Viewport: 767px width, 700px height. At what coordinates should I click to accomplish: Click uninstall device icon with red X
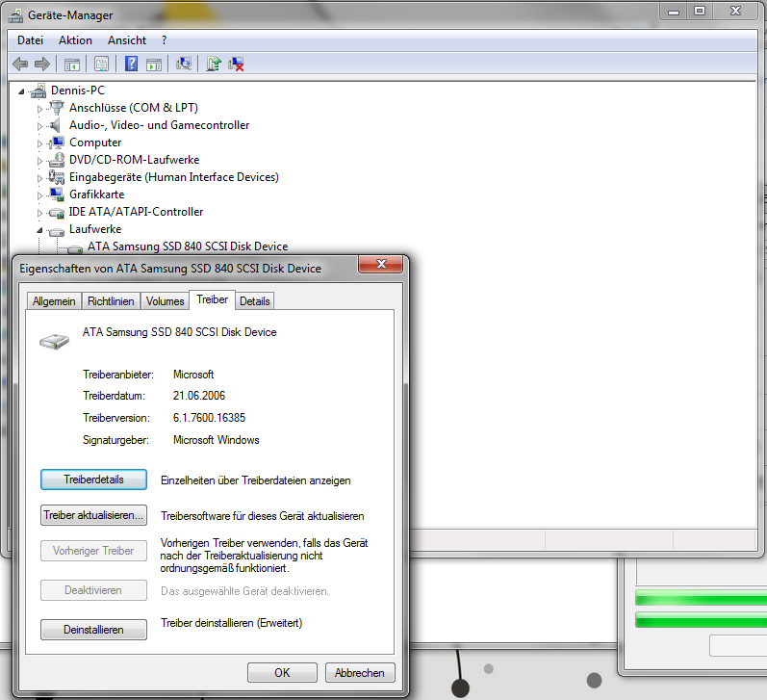(236, 64)
